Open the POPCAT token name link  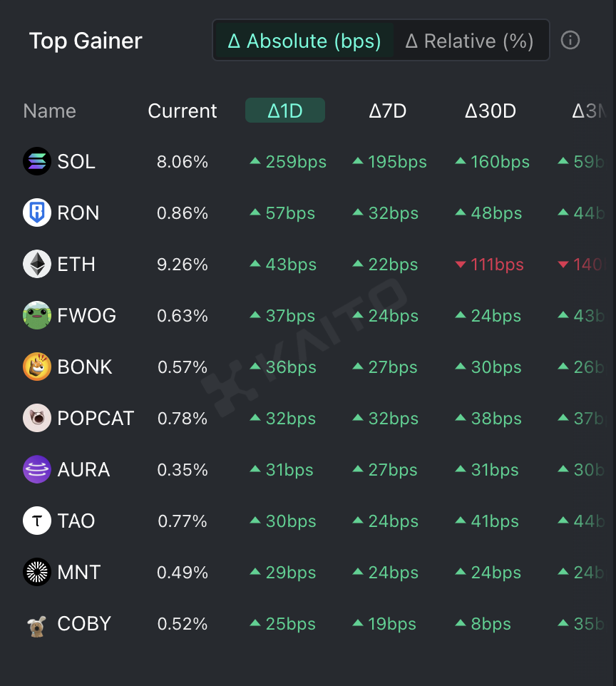click(x=96, y=419)
